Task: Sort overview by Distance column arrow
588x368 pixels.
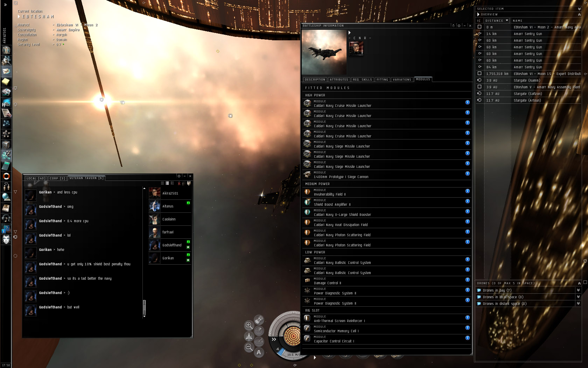Action: click(507, 20)
